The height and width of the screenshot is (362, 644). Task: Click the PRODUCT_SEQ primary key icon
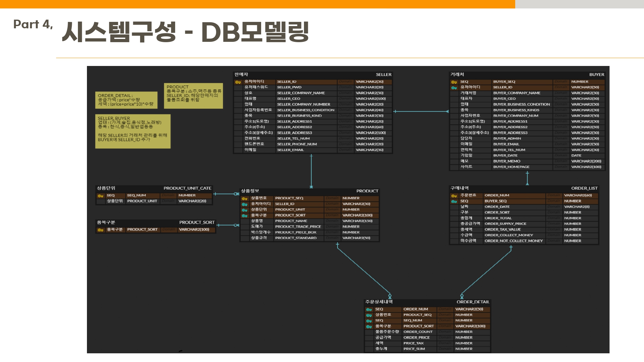[x=245, y=199]
